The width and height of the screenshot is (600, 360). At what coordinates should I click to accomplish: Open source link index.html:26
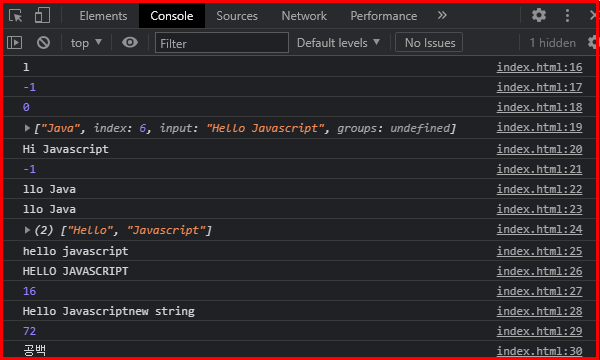539,271
